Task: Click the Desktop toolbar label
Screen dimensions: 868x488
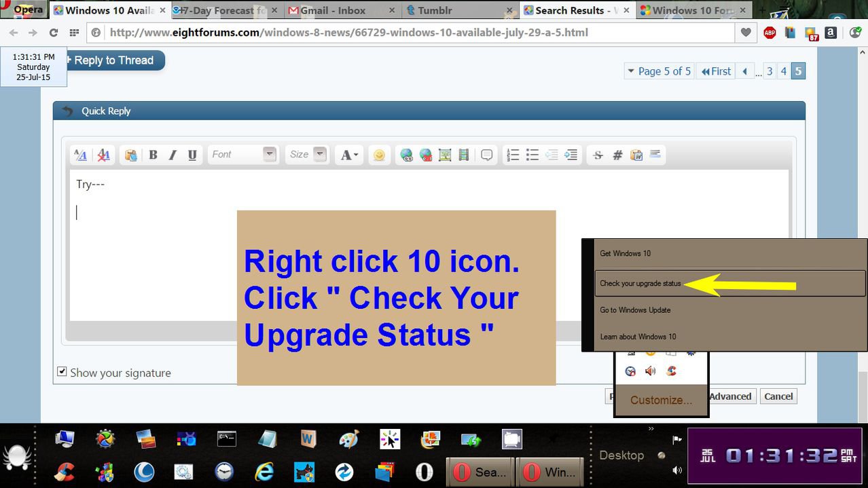Action: pos(621,455)
